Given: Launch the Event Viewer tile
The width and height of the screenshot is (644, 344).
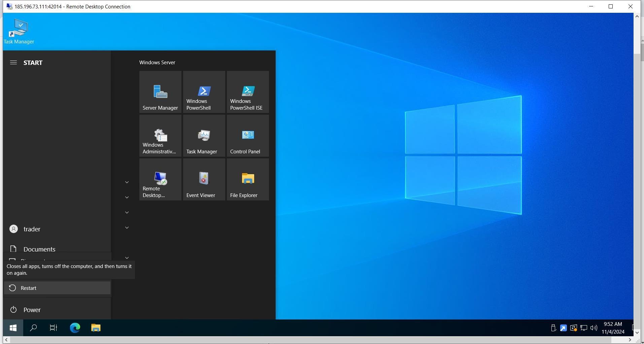Looking at the screenshot, I should point(204,179).
